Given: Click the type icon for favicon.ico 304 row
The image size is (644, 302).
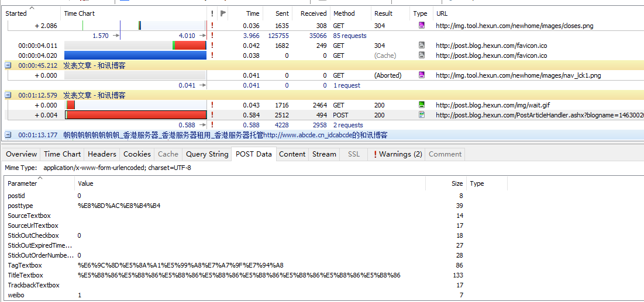Looking at the screenshot, I should click(421, 46).
